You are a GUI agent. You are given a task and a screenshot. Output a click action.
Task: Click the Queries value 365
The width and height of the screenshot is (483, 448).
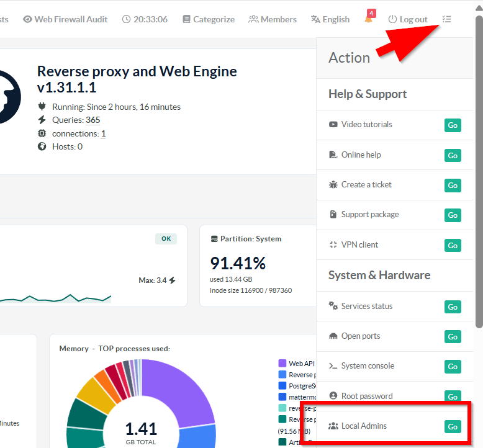point(93,120)
